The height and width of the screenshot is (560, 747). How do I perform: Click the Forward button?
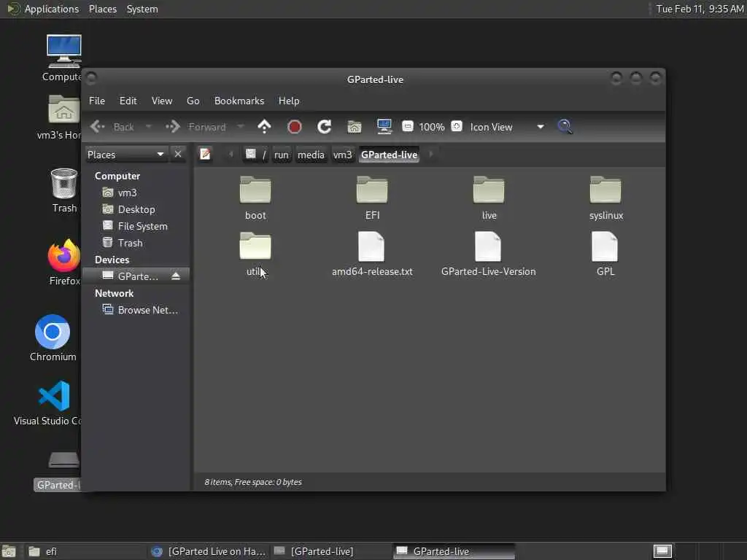tap(196, 127)
